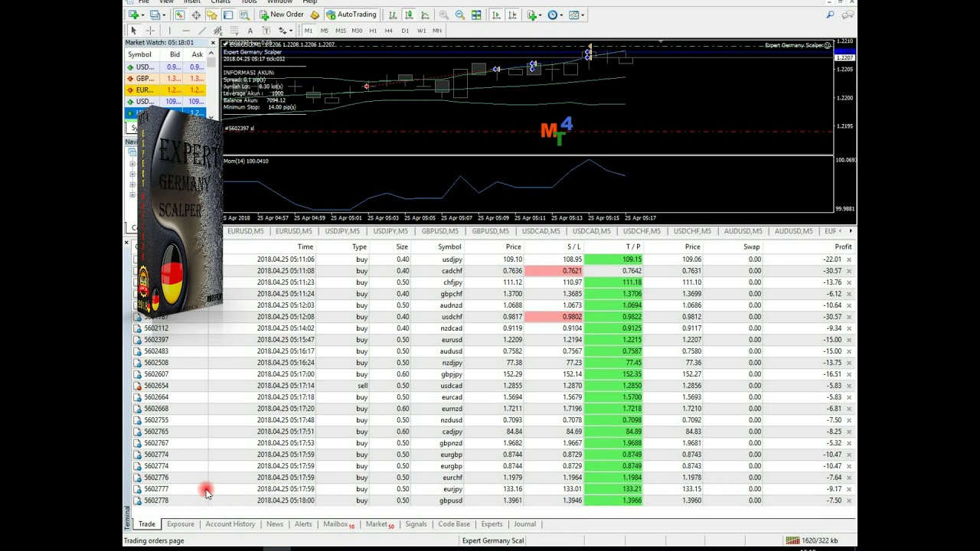Open the chart templates dropdown
Viewport: 980px width, 551px height.
[575, 15]
